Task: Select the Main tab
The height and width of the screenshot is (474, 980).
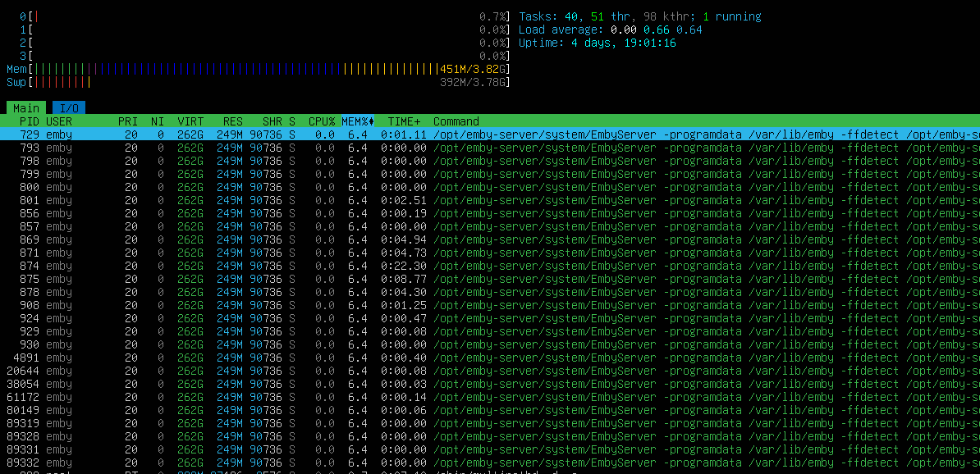Action: click(26, 108)
